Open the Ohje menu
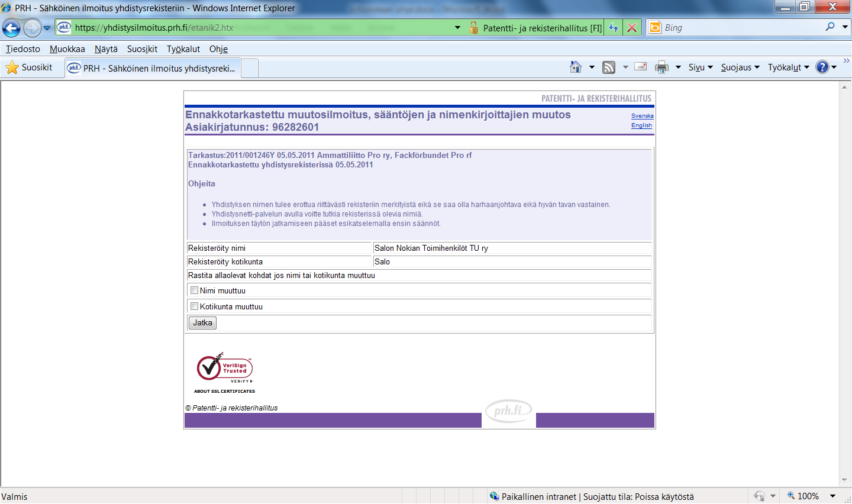The image size is (852, 504). (x=218, y=49)
